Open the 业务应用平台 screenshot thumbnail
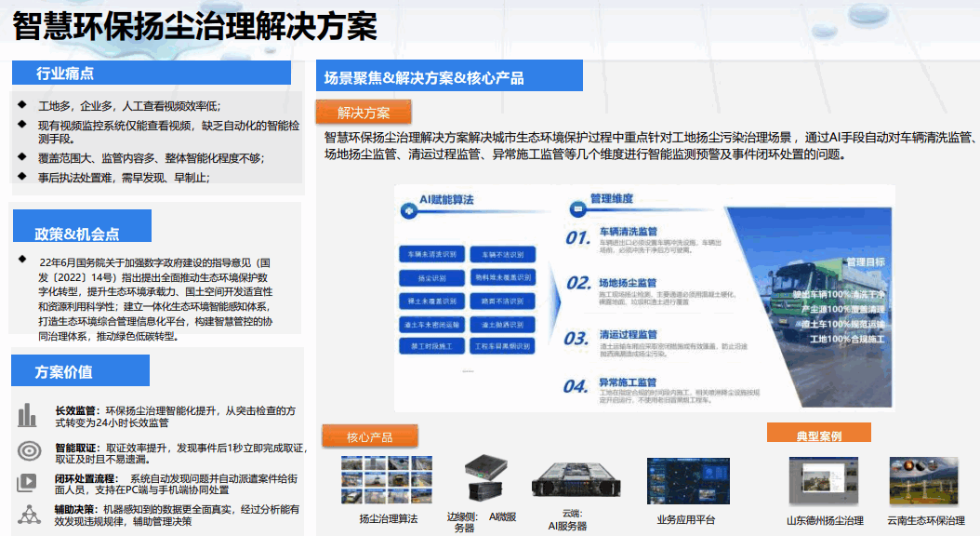 [689, 480]
